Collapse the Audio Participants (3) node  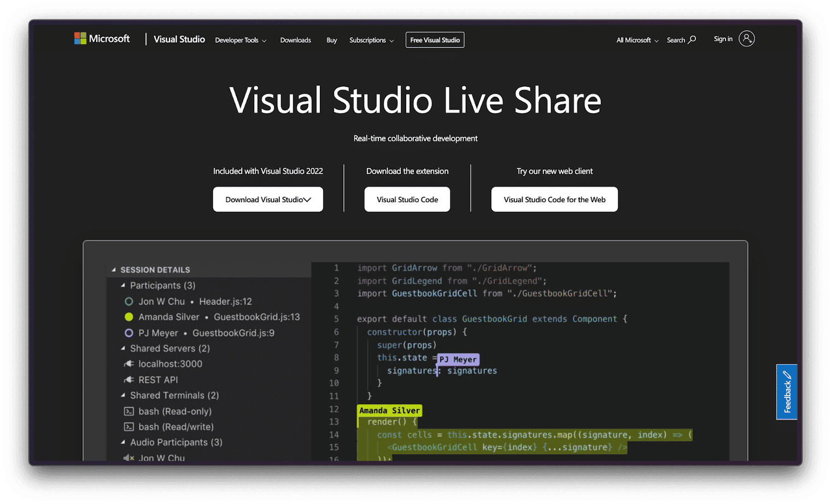coord(123,442)
